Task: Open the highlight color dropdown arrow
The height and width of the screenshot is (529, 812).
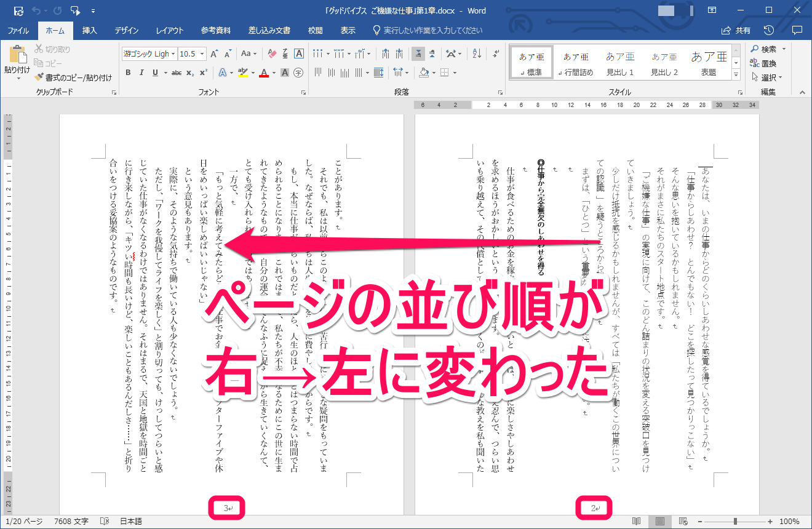Action: point(252,73)
